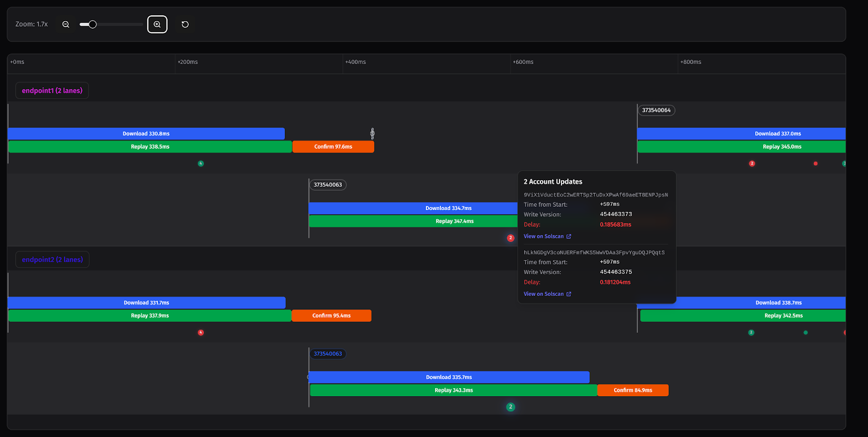Click red account update dot under Replay 337.9ms
Viewport: 868px width, 437px height.
coord(201,332)
